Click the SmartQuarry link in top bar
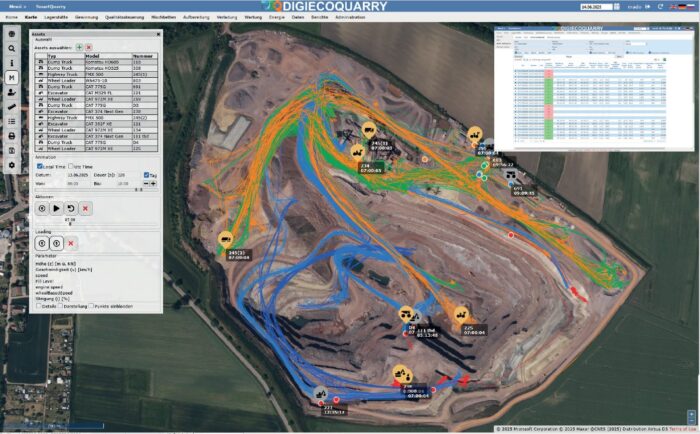The height and width of the screenshot is (434, 700). pos(50,7)
